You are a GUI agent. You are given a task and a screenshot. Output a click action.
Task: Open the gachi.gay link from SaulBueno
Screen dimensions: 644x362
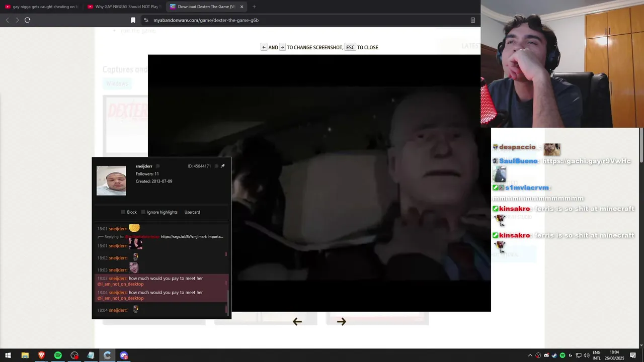point(587,161)
